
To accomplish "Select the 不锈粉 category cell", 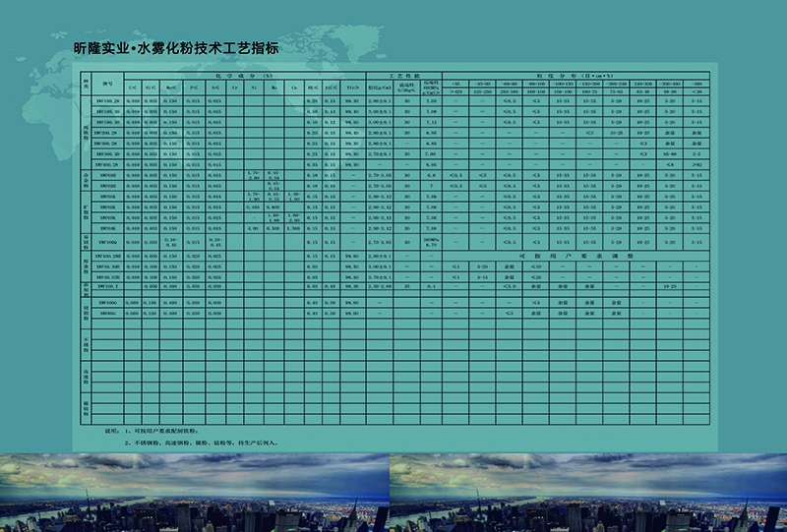I will [x=86, y=345].
